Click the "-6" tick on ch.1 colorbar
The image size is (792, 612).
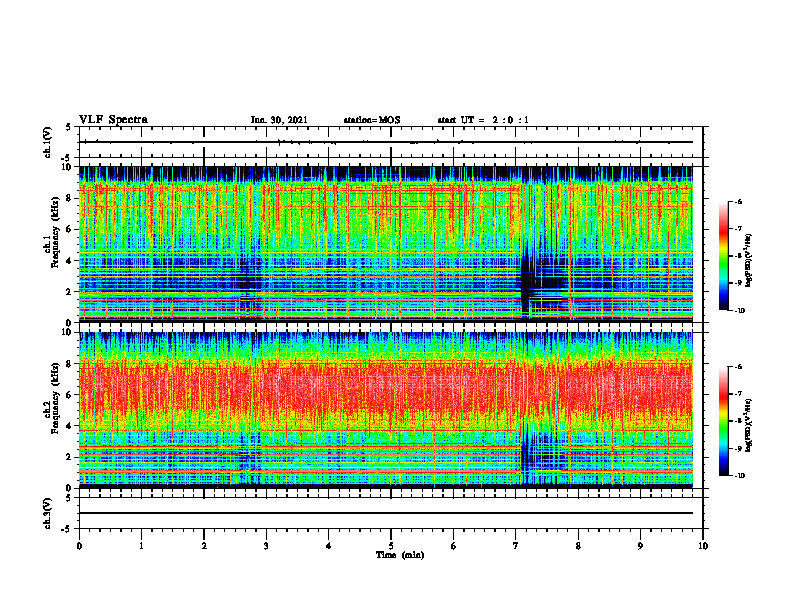pos(739,201)
